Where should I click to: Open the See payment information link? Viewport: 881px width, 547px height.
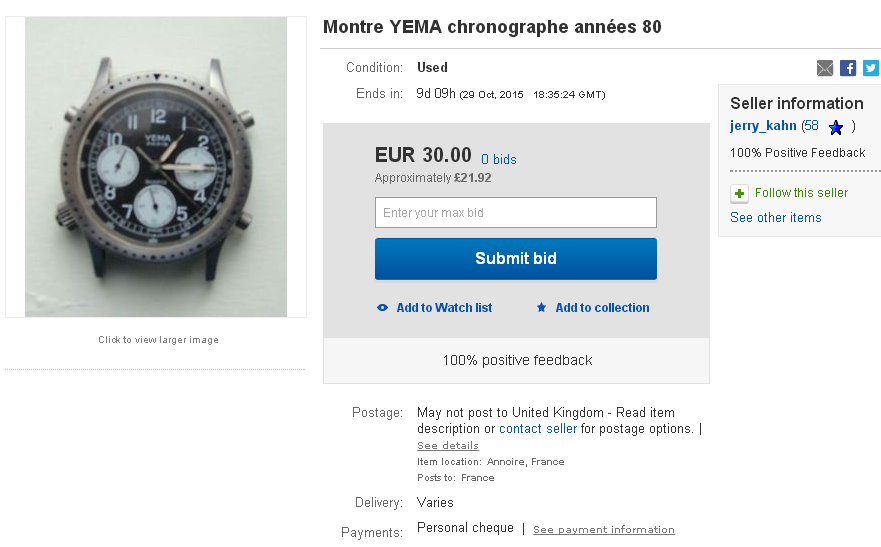603,530
